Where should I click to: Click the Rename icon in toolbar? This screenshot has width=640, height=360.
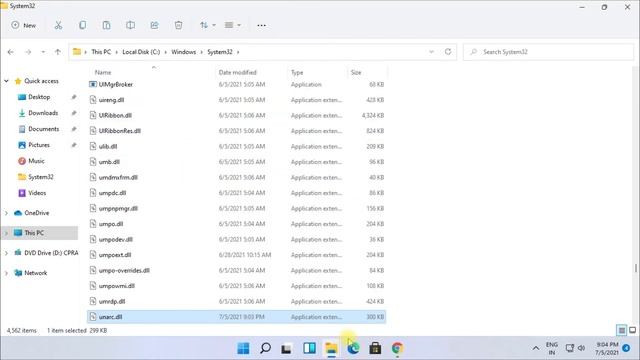click(x=131, y=25)
